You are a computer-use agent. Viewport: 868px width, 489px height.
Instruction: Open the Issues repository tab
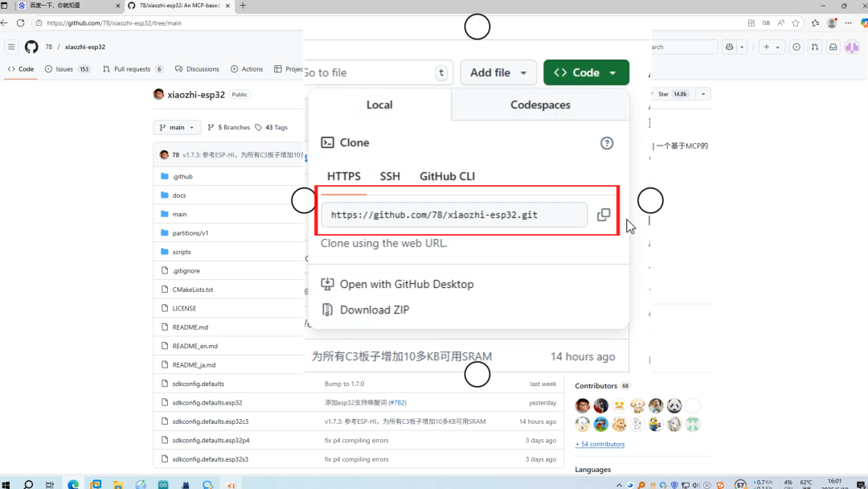point(67,69)
